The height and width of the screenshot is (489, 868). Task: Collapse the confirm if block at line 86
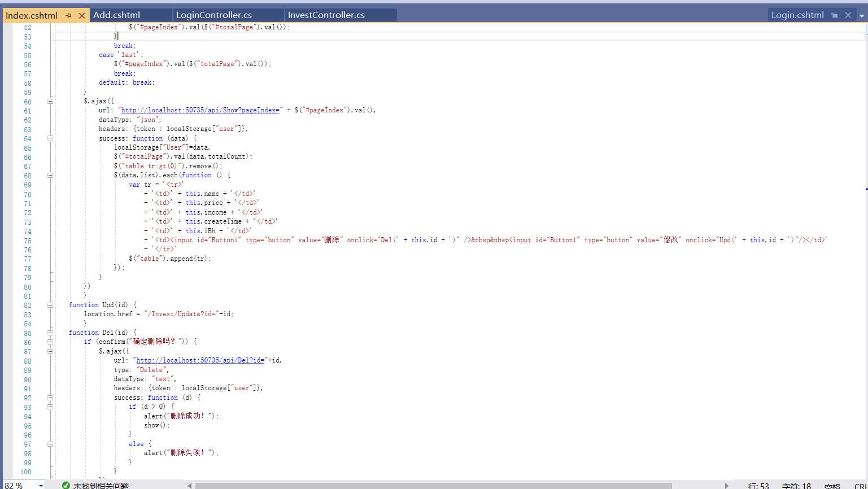[x=50, y=342]
